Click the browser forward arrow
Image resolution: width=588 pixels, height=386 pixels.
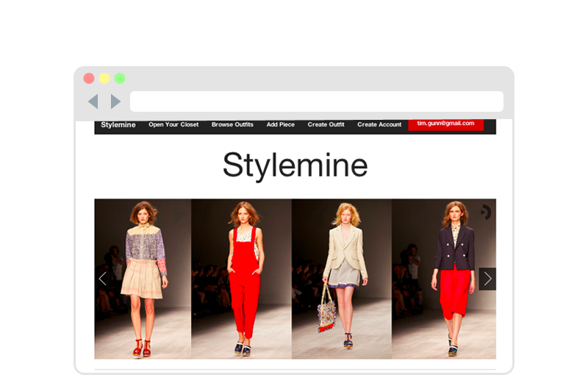tap(115, 101)
